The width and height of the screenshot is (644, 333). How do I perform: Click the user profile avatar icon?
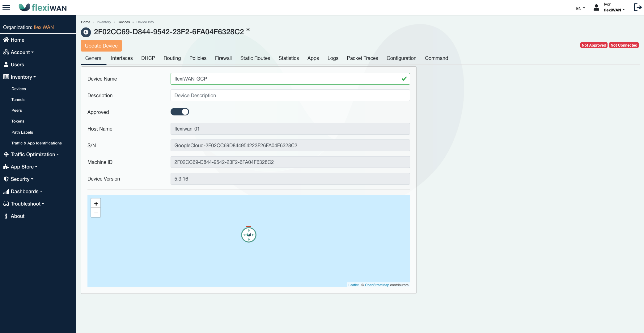point(596,7)
